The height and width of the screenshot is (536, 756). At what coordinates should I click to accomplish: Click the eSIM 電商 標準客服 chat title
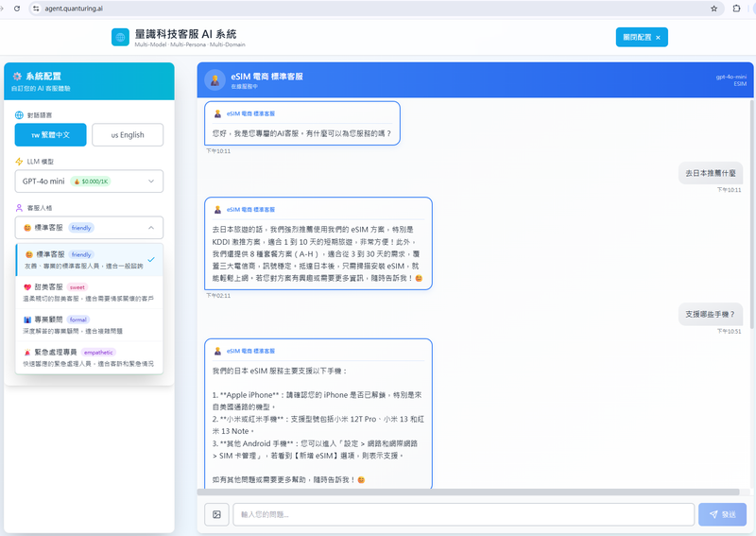point(266,77)
